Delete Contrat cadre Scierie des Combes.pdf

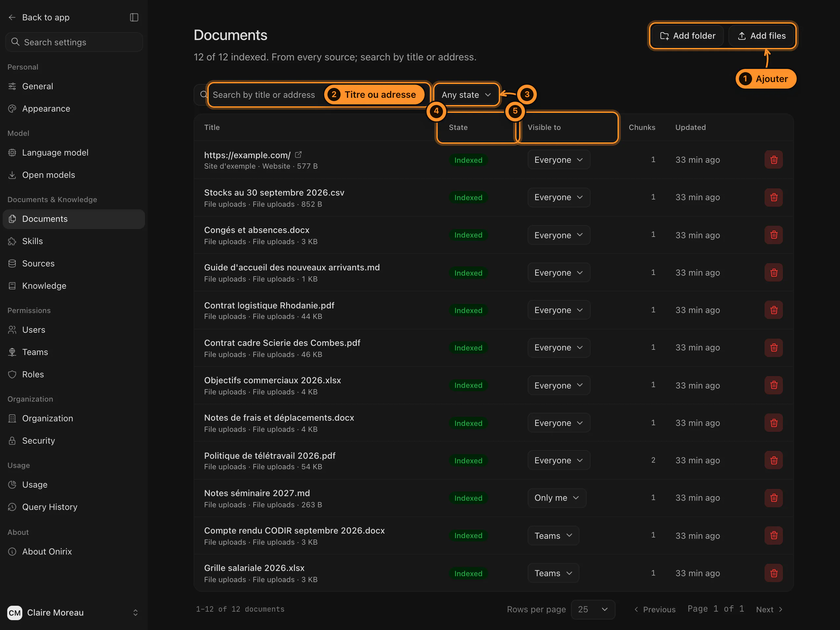tap(773, 348)
